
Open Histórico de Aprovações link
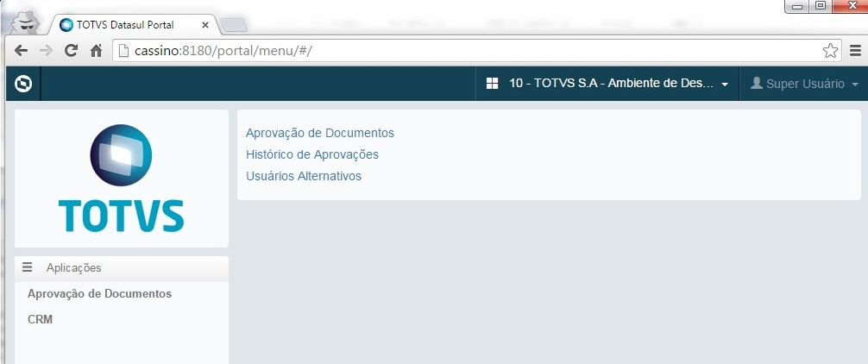pos(312,155)
